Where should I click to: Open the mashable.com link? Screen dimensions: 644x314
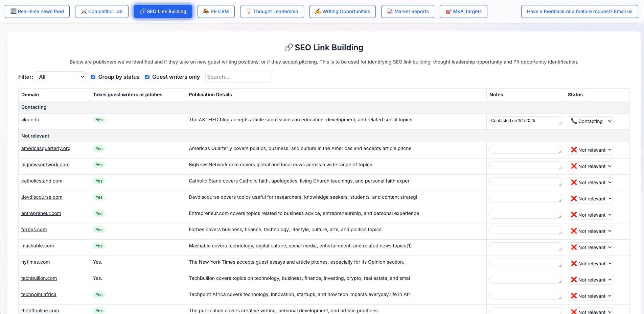(38, 246)
